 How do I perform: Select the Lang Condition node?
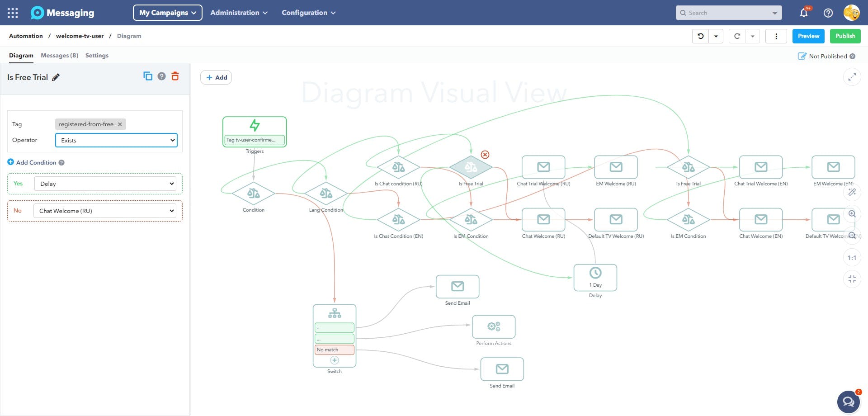(326, 194)
